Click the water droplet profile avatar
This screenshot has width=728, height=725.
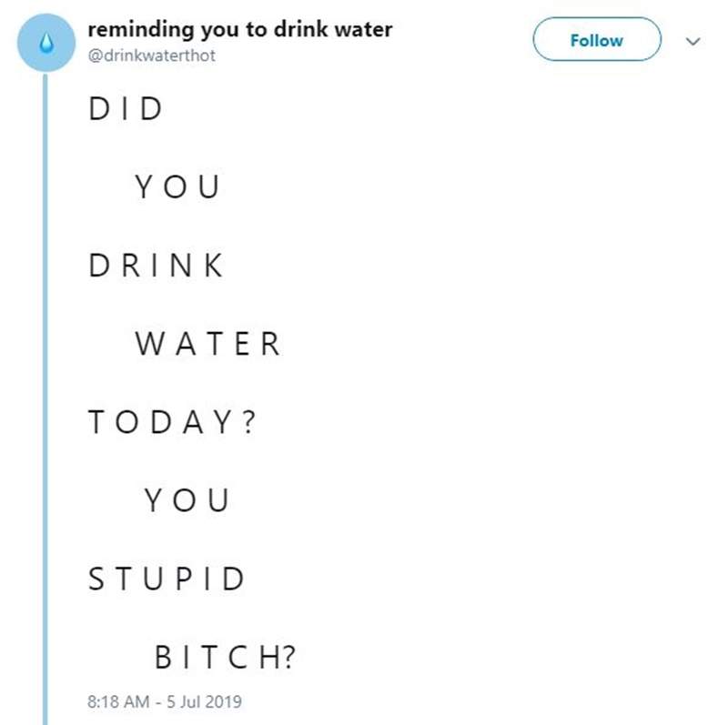click(45, 41)
